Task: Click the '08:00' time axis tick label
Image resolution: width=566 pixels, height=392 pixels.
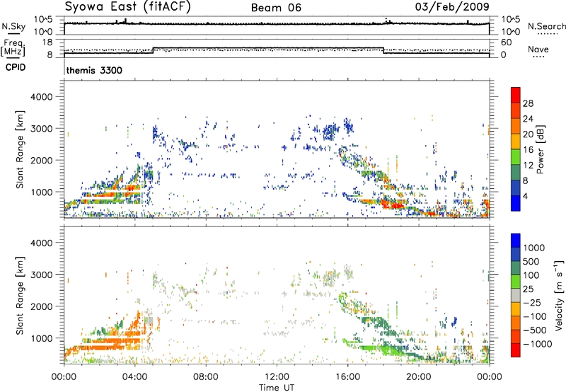Action: 206,376
